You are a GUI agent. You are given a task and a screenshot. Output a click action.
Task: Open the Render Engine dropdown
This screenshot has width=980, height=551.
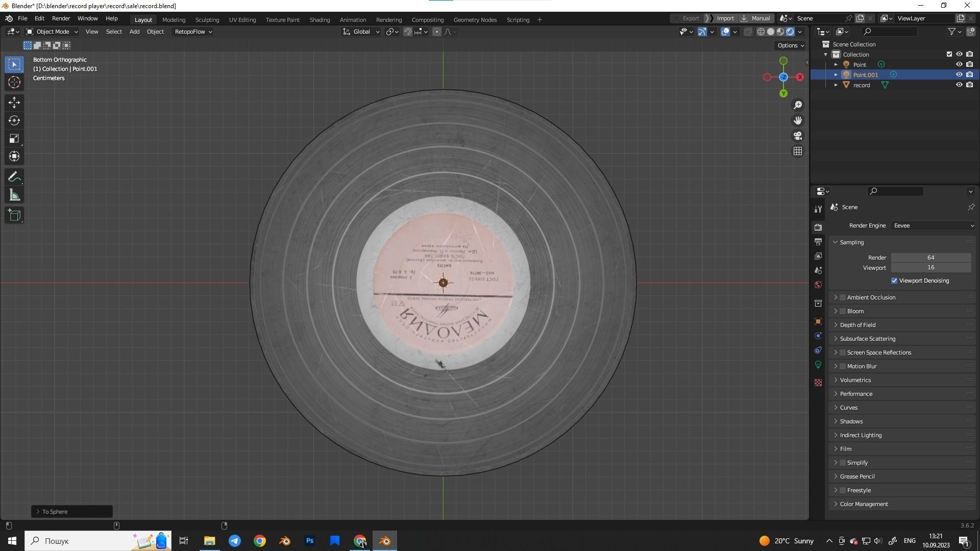933,226
